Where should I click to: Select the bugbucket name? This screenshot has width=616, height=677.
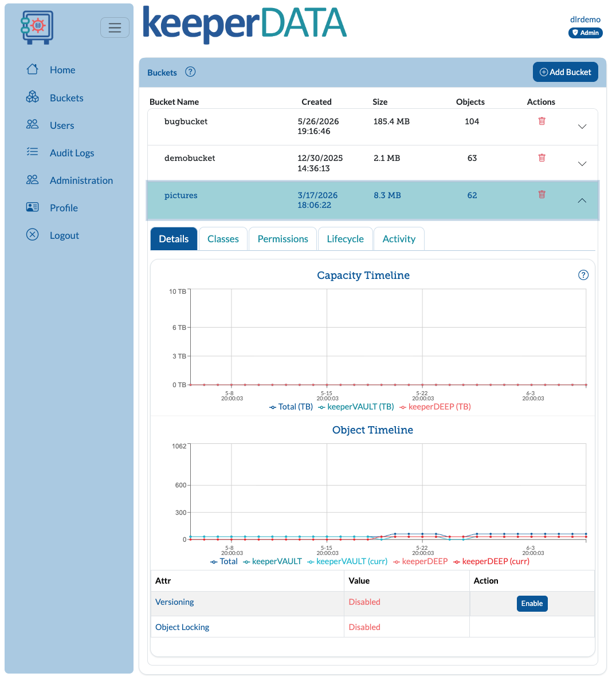click(186, 121)
